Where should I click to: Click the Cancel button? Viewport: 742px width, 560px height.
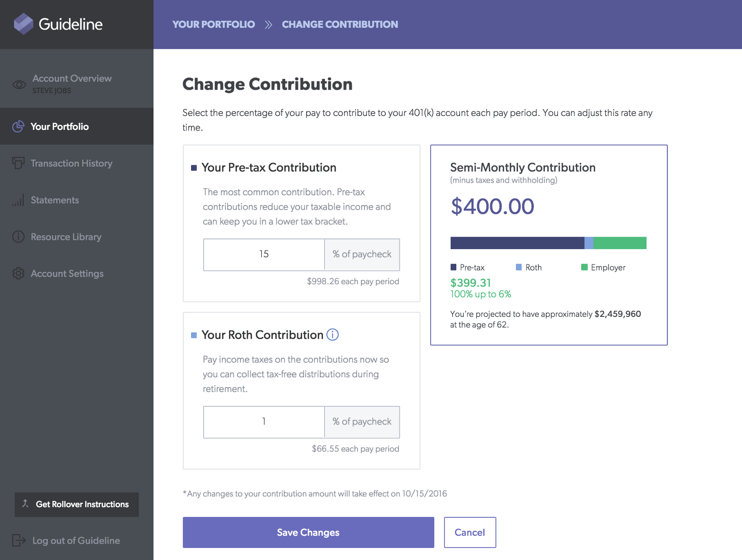pyautogui.click(x=470, y=532)
